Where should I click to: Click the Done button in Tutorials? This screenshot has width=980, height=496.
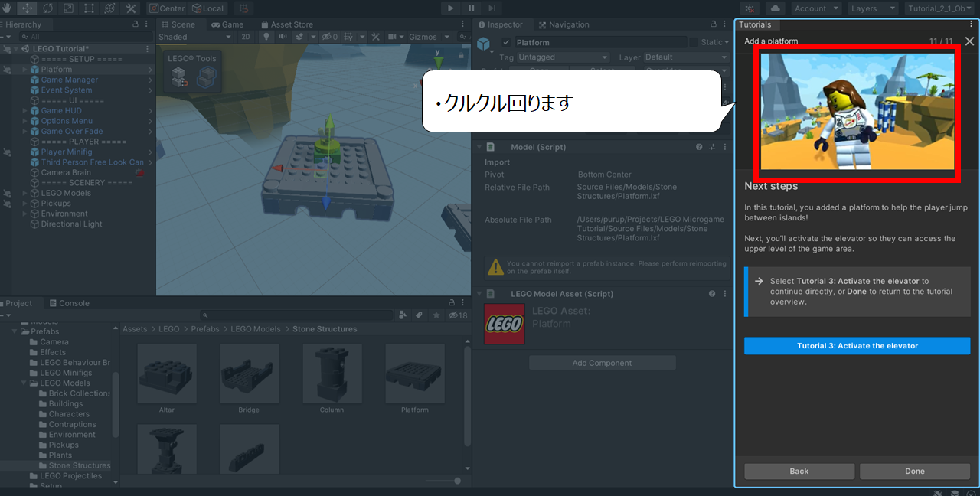pyautogui.click(x=915, y=472)
